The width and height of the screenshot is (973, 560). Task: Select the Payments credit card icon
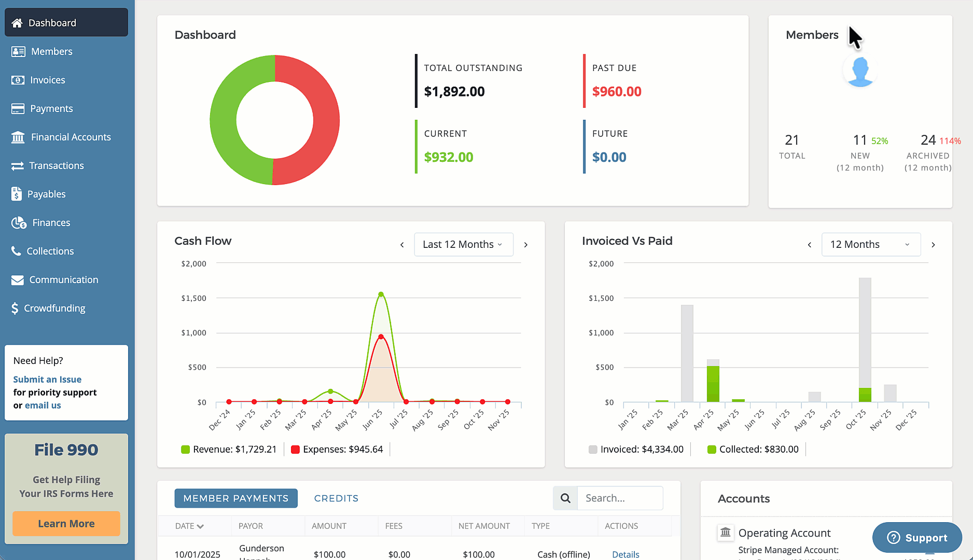point(18,108)
